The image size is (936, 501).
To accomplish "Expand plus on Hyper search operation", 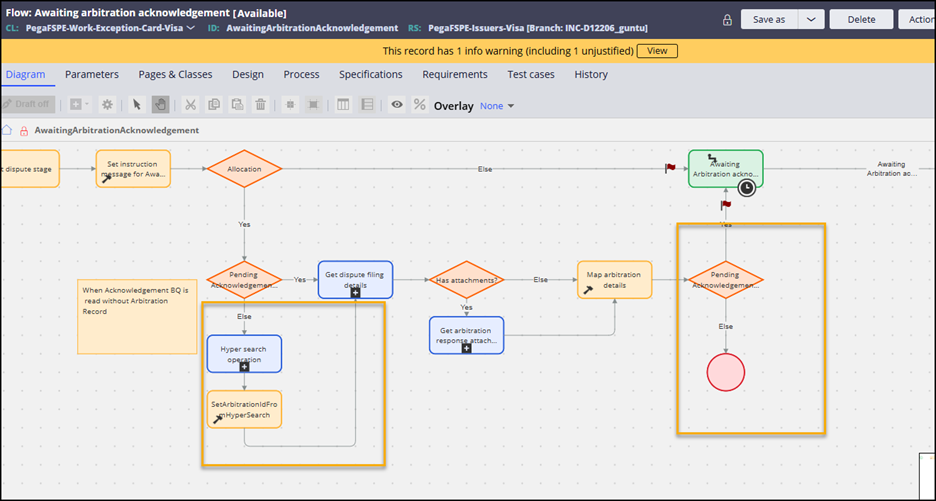I will pyautogui.click(x=244, y=367).
